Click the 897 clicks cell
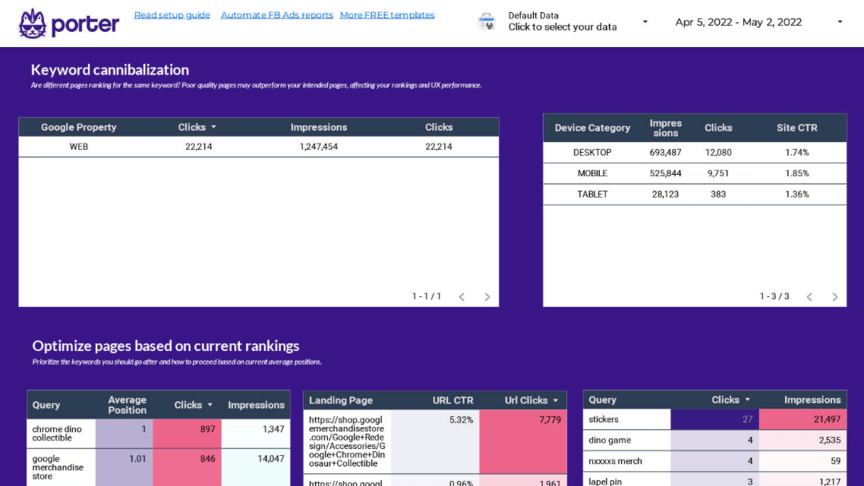Image resolution: width=864 pixels, height=486 pixels. pyautogui.click(x=187, y=434)
